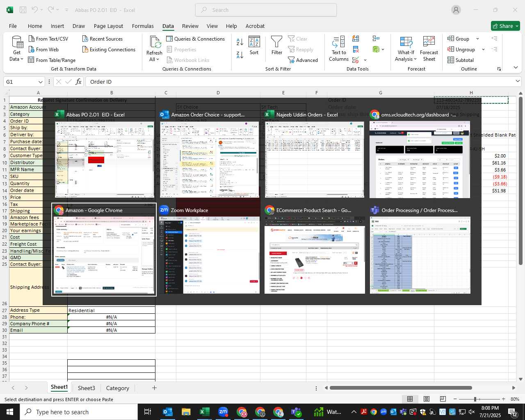Open the Sort dialog

254,46
